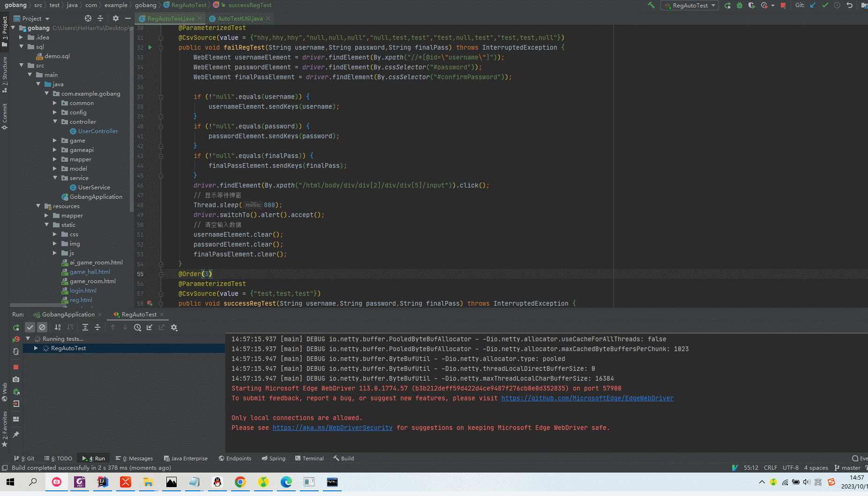Pin the Run tab with pin icon
The image size is (868, 496).
[x=16, y=435]
